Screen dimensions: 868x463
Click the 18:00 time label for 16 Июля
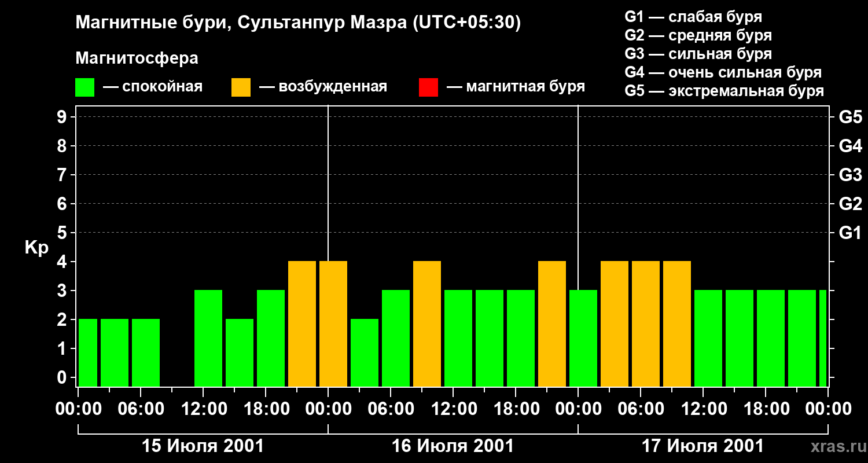pyautogui.click(x=516, y=409)
